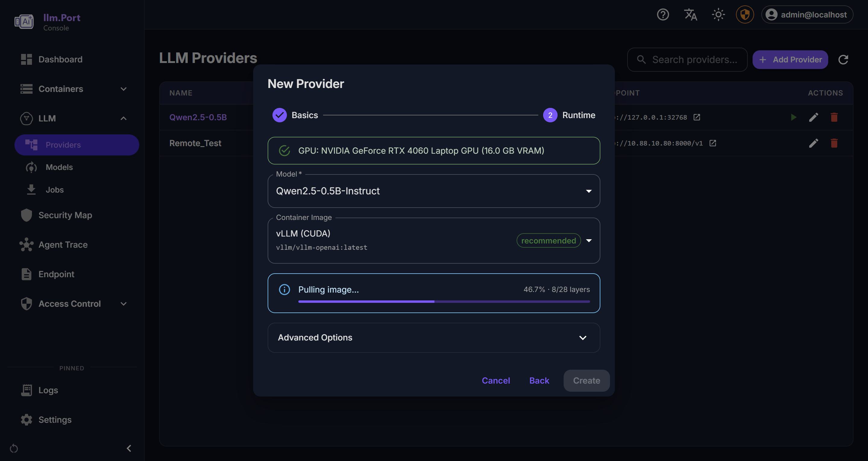Open the Model dropdown
Screen dimensions: 868x461
click(x=434, y=191)
